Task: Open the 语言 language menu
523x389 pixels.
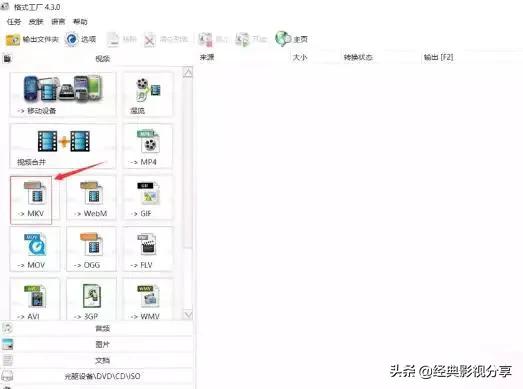Action: point(58,22)
